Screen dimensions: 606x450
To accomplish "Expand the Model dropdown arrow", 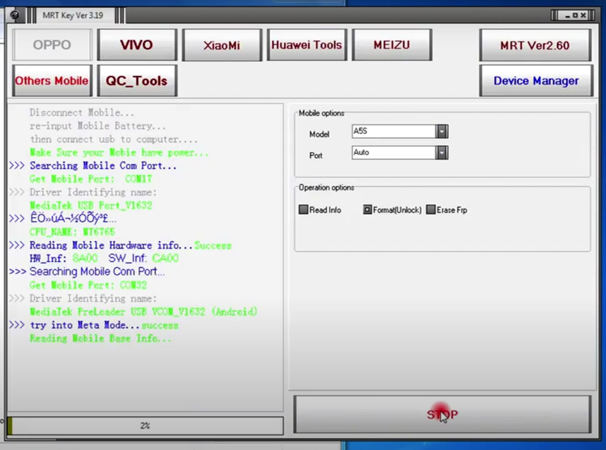I will [442, 132].
